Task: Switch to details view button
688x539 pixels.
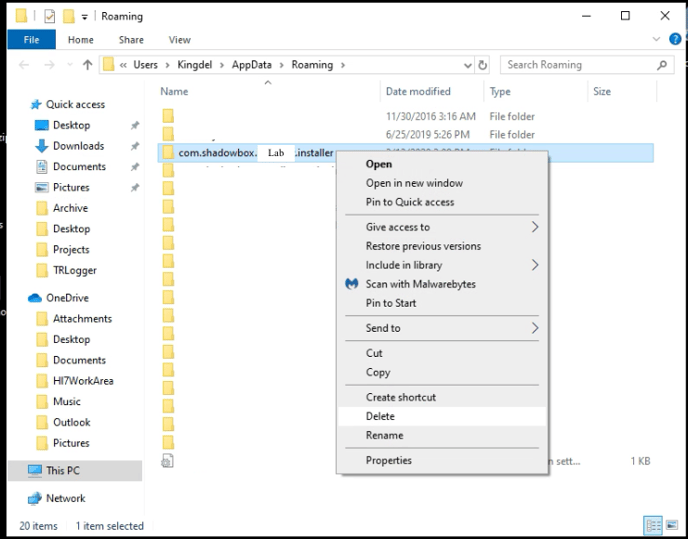Action: click(x=652, y=525)
